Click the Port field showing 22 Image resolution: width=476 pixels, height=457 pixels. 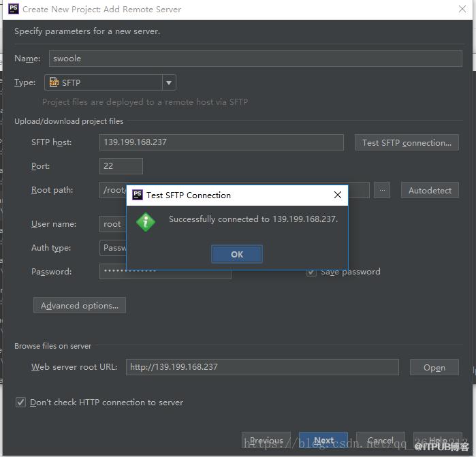(x=121, y=166)
